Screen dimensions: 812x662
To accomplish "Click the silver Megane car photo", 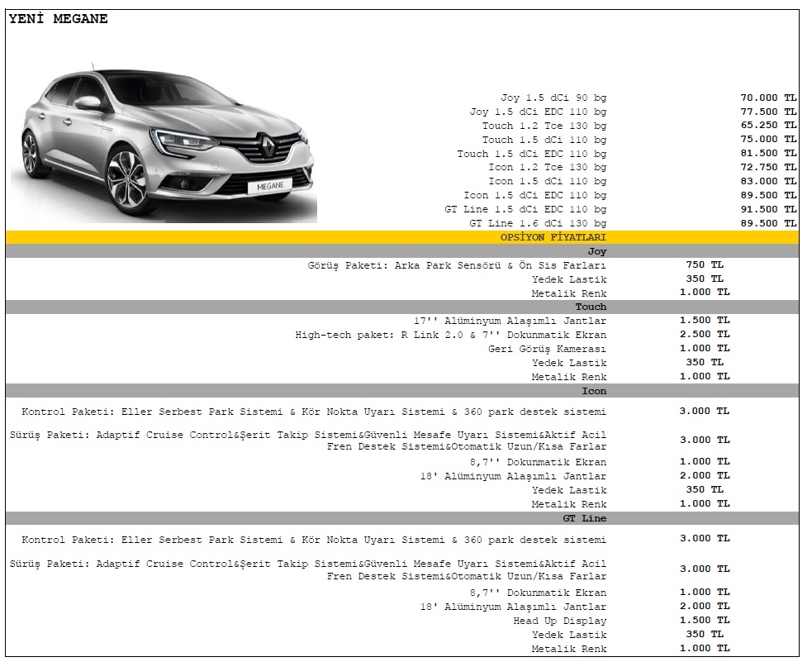I will coord(164,143).
